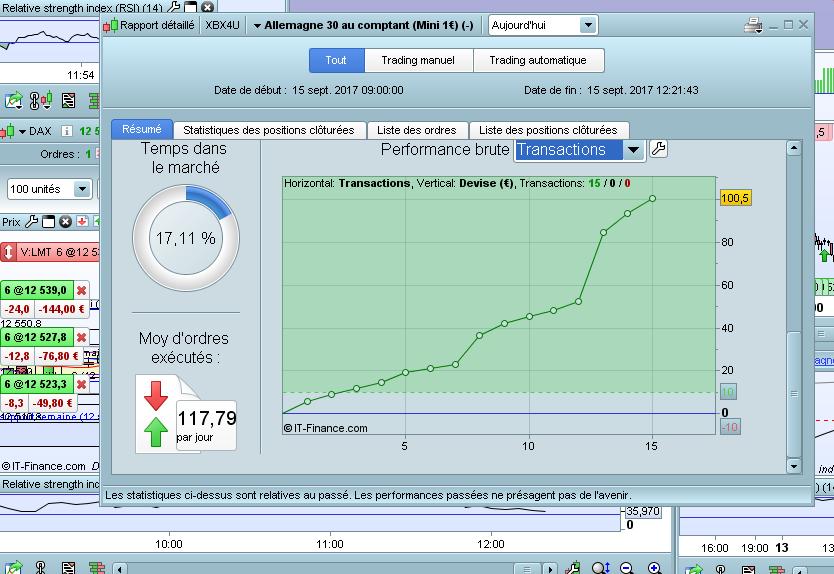Click the vertical zoom magnifier icon
The image size is (834, 574).
coord(601,568)
